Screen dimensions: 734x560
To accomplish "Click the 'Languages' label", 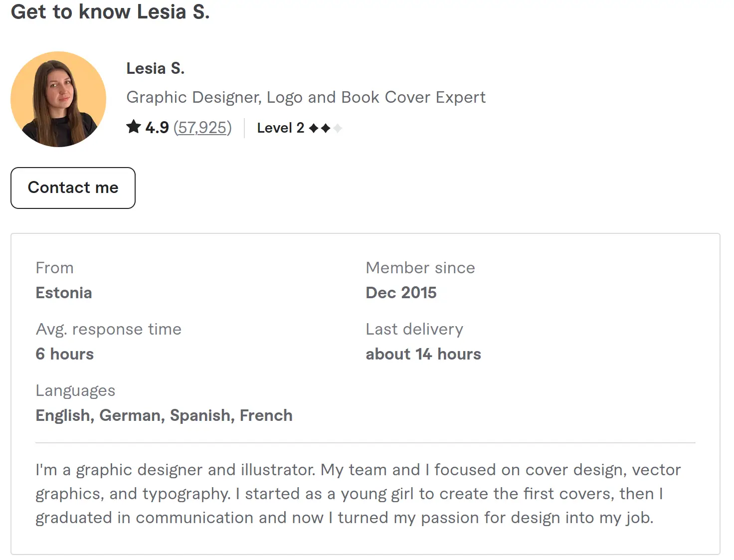I will point(75,390).
